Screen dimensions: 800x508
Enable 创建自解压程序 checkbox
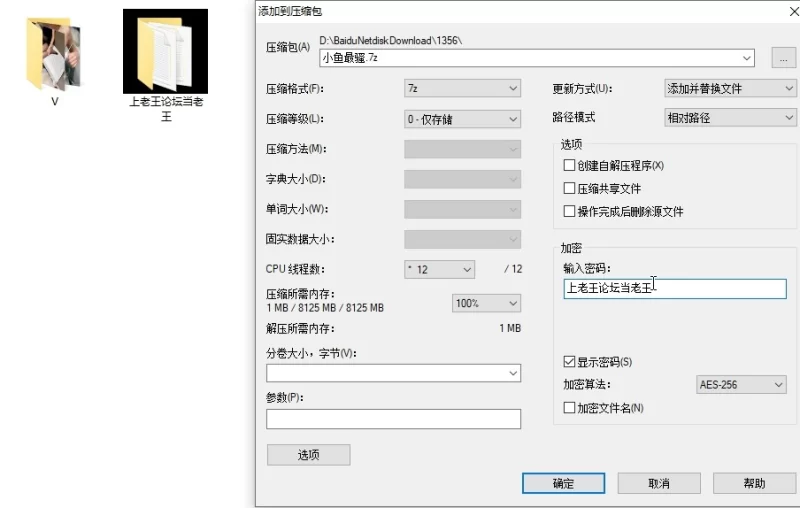coord(570,166)
